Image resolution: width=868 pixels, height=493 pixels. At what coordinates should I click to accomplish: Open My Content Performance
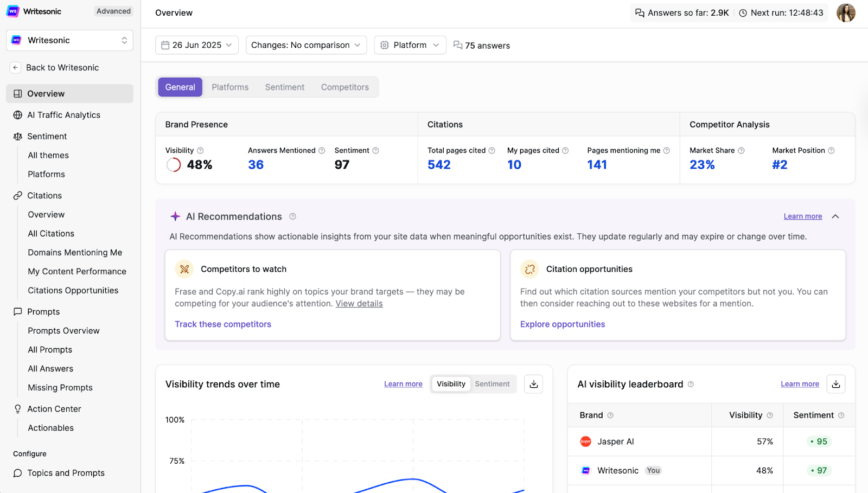77,272
